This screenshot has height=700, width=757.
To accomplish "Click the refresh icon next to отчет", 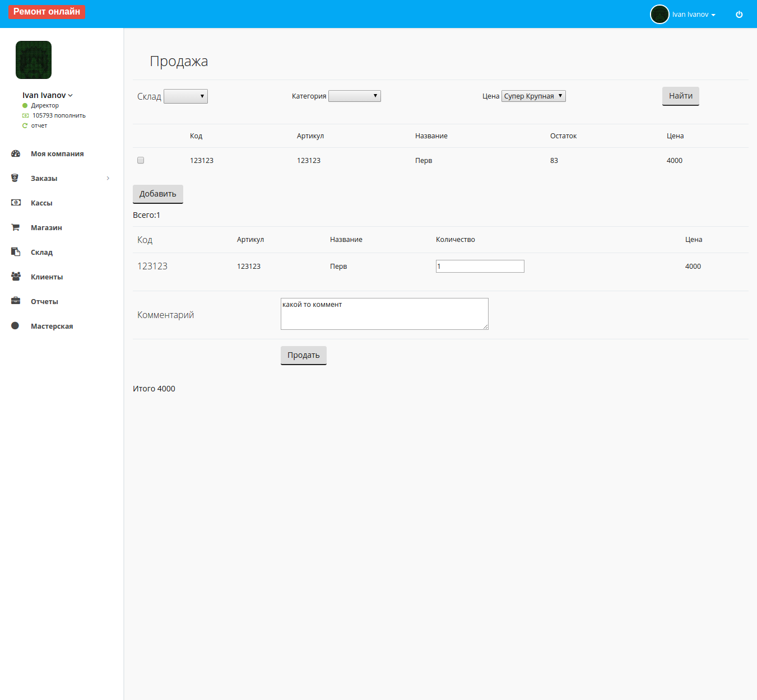I will pyautogui.click(x=25, y=125).
